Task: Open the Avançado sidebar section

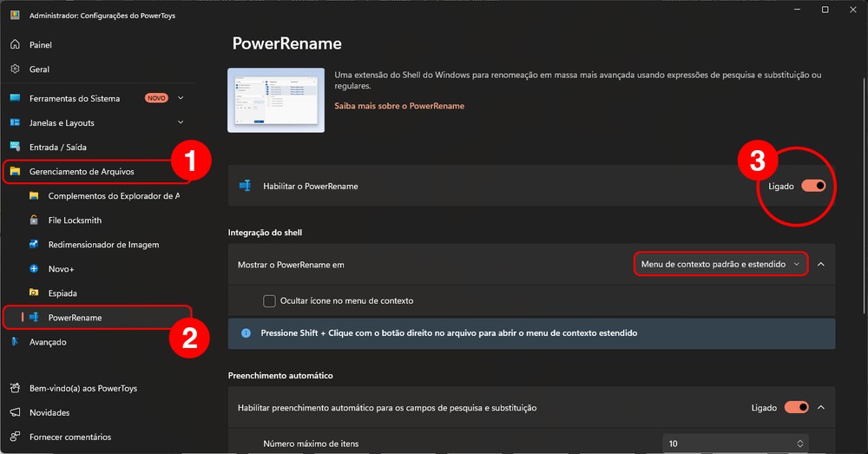Action: tap(48, 342)
